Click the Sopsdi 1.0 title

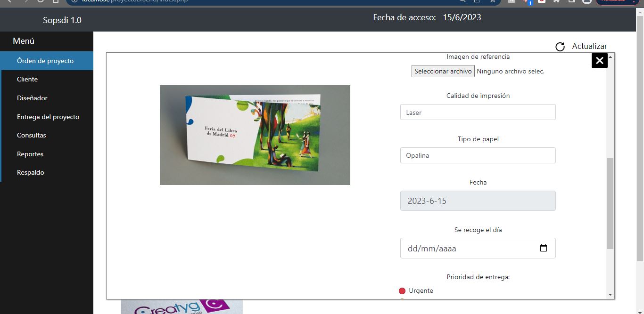[x=62, y=20]
